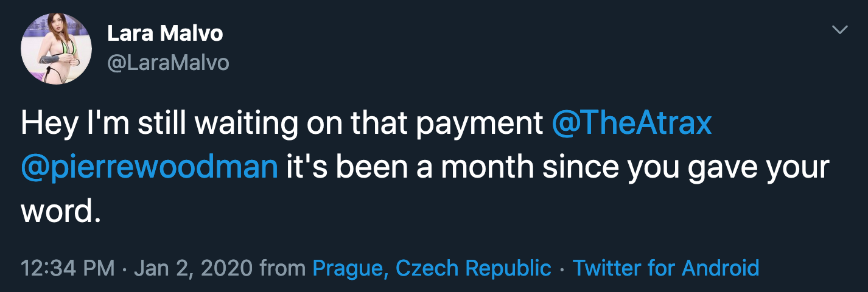Follow the @pierrewoodman mention link
Viewport: 868px width, 292px height.
click(x=149, y=167)
